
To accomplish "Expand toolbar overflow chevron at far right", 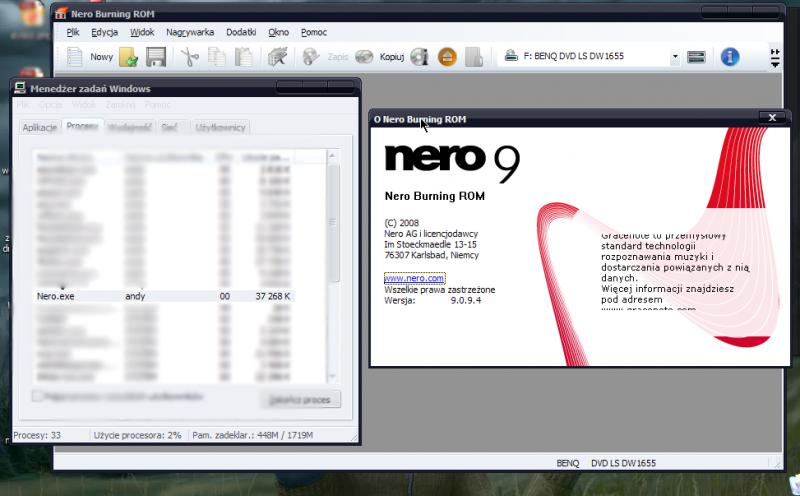I will click(775, 58).
